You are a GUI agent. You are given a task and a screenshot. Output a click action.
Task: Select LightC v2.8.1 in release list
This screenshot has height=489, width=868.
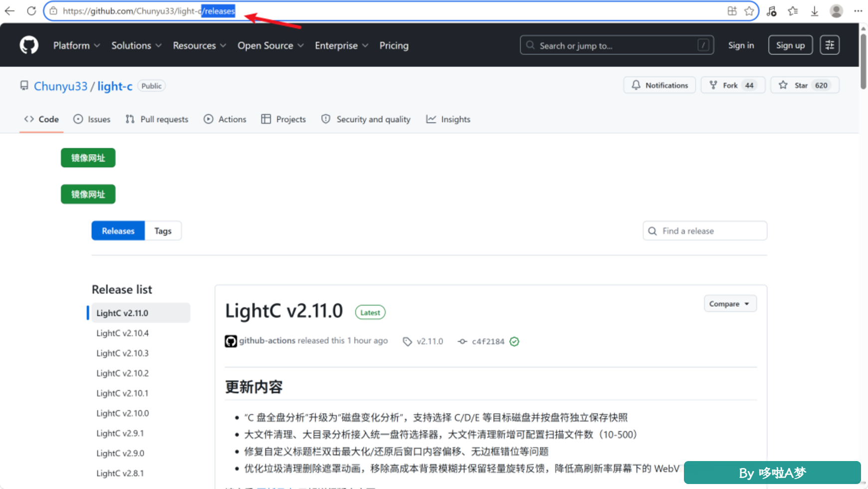point(120,473)
